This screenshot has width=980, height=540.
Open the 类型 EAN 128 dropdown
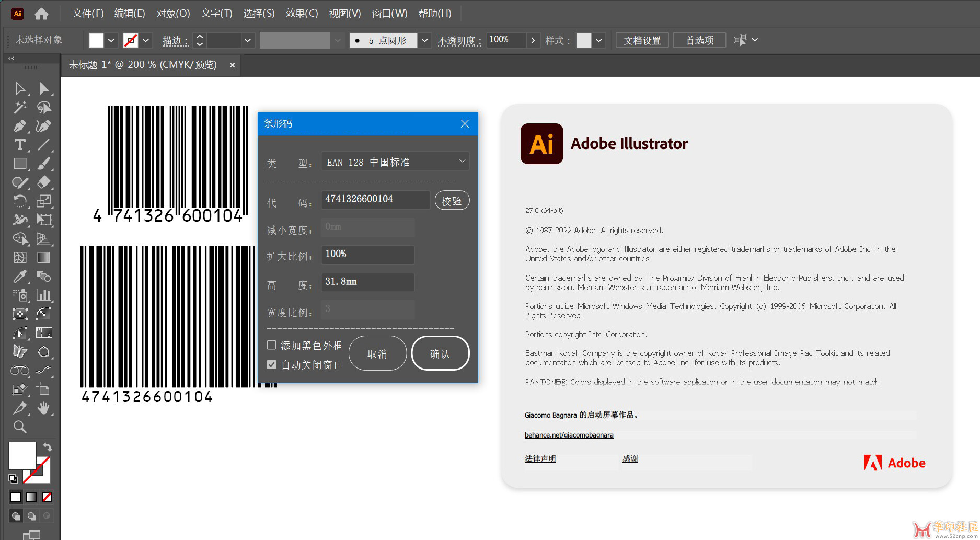(395, 162)
